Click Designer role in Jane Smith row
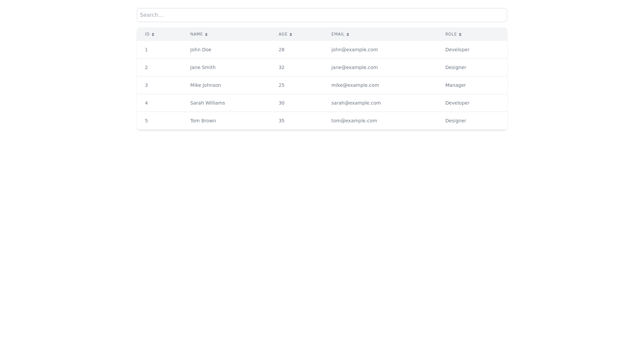644x362 pixels. click(x=455, y=67)
